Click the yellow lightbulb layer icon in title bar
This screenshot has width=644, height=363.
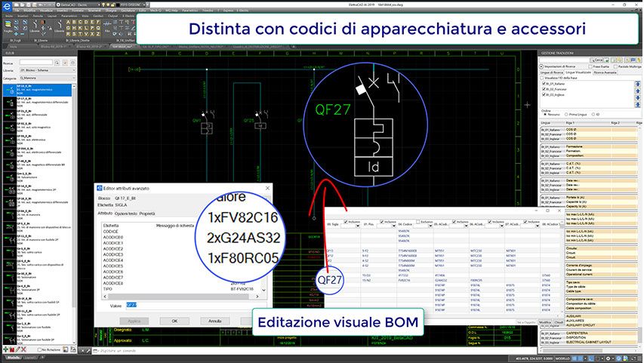point(103,5)
